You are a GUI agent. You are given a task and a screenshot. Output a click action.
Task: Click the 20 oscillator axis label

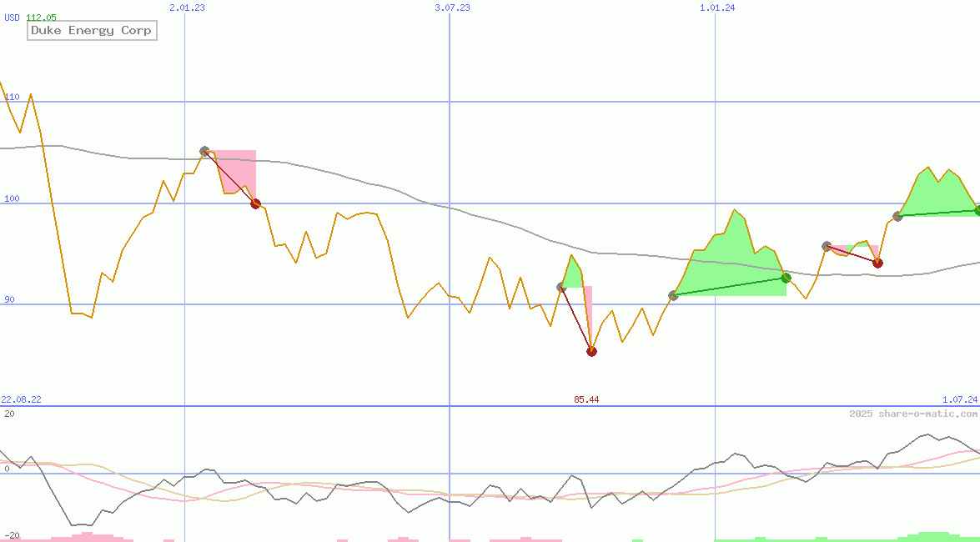click(x=9, y=414)
